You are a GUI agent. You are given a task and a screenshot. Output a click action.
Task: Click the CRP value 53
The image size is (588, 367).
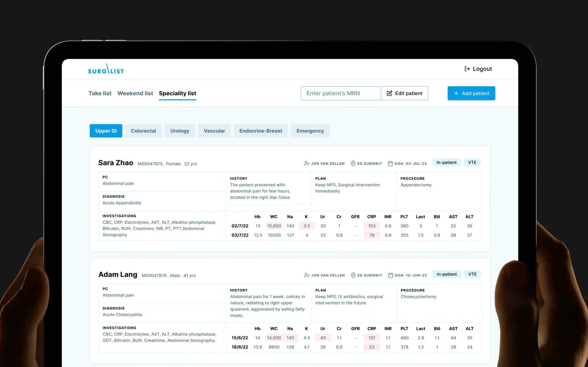point(372,347)
